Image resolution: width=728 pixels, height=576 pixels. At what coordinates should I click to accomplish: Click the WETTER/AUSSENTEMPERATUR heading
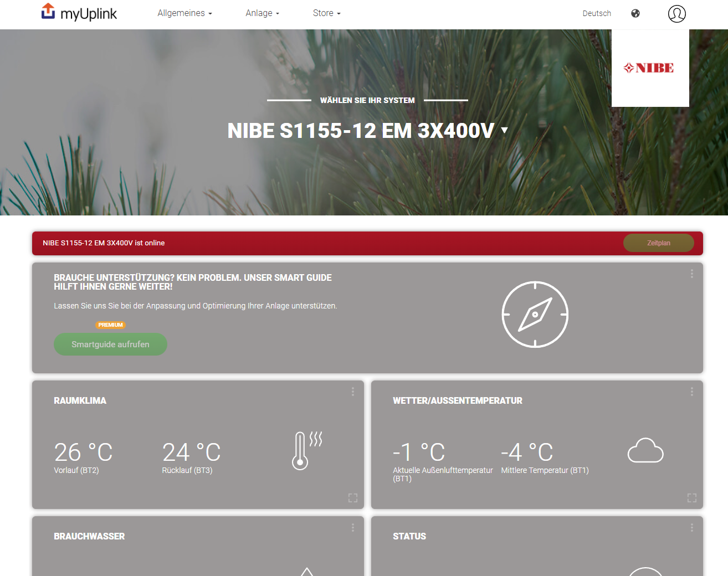tap(458, 400)
